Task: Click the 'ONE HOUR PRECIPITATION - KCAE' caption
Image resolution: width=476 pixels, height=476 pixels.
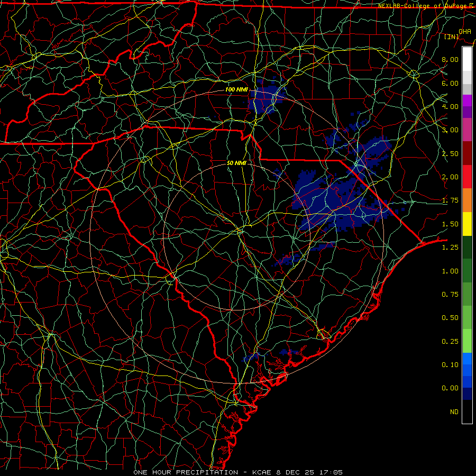Action: [204, 472]
